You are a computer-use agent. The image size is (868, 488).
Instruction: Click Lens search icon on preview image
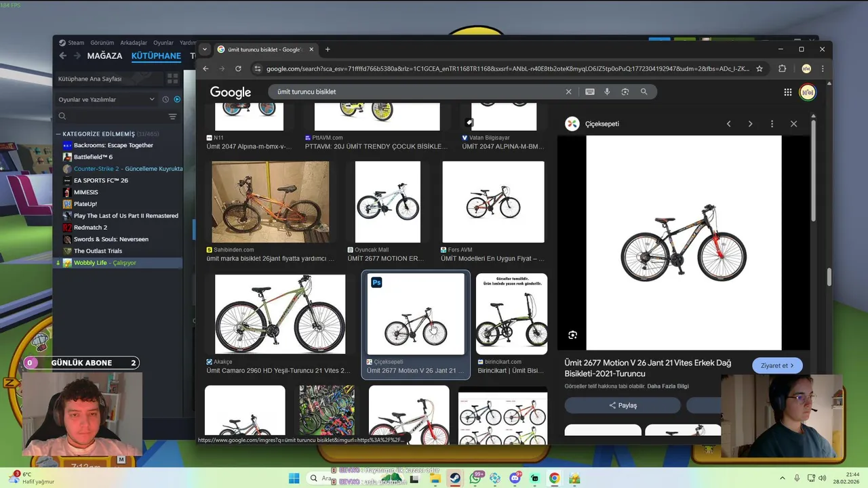click(573, 335)
